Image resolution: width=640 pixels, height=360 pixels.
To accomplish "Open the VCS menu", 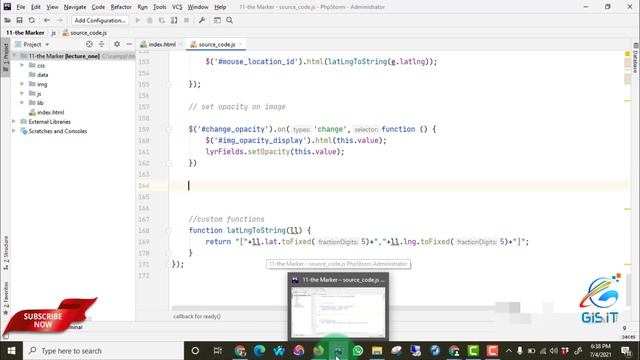I will 177,7.
